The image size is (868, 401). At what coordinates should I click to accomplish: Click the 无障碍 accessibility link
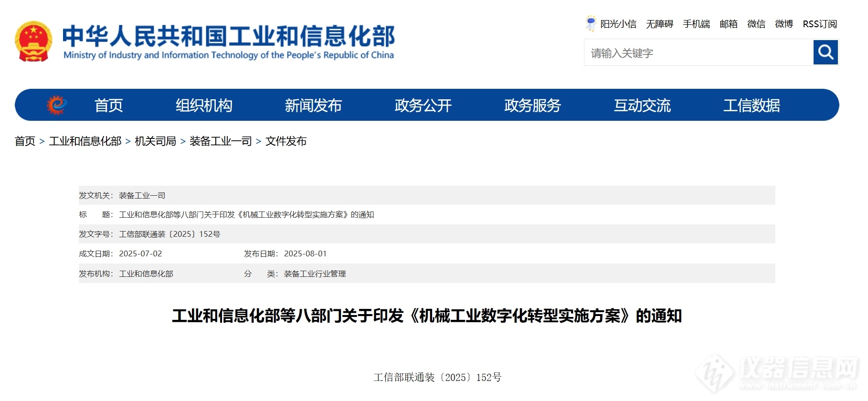point(659,24)
